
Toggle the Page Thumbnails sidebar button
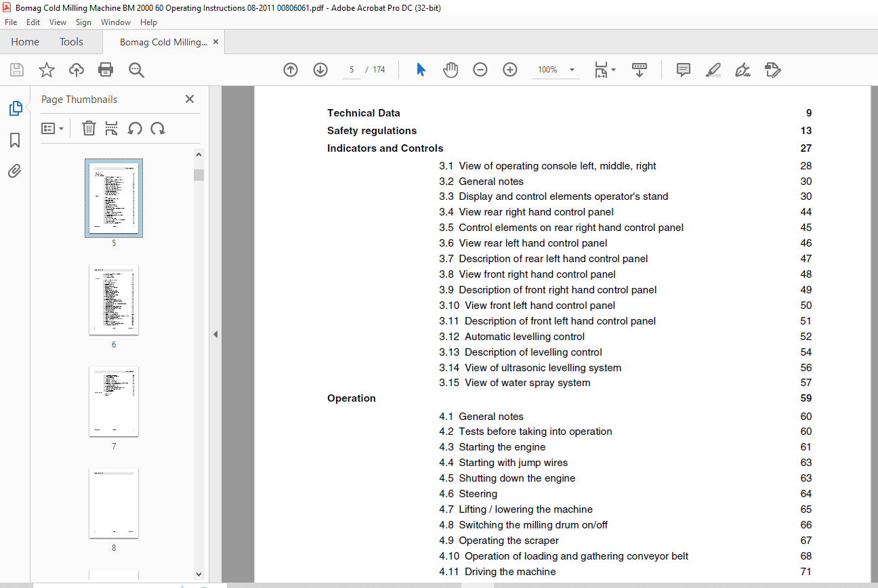(15, 108)
